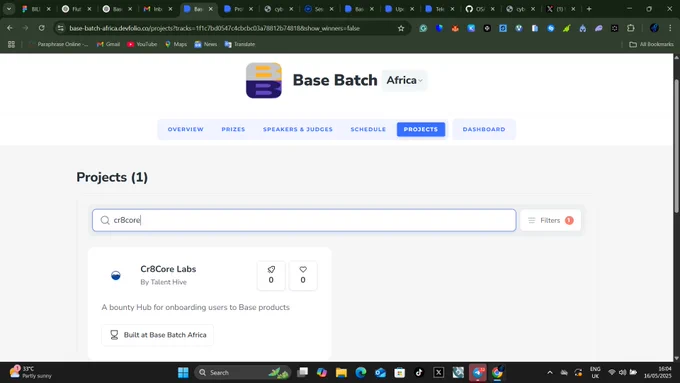Click the page vertical scrollbar
The width and height of the screenshot is (680, 383).
pyautogui.click(x=677, y=146)
